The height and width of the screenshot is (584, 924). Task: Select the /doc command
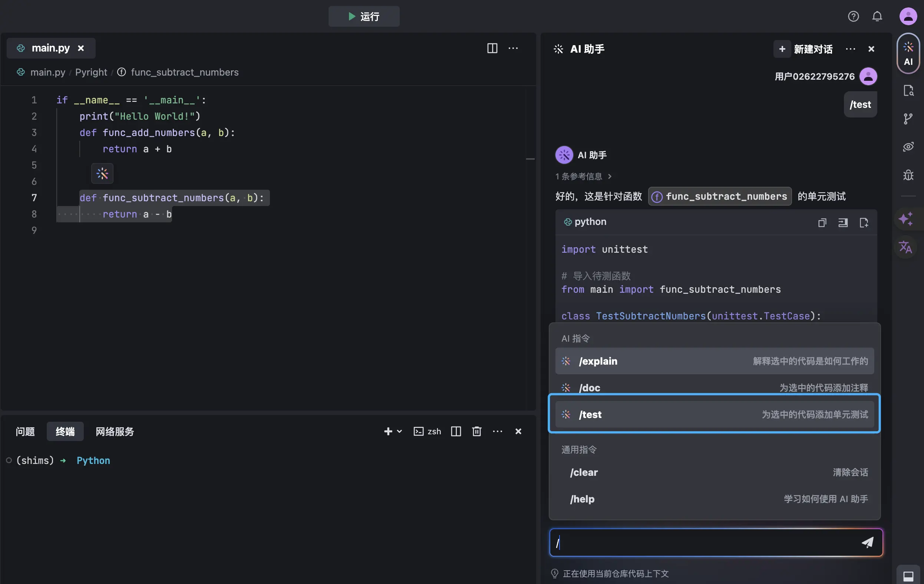pos(715,388)
